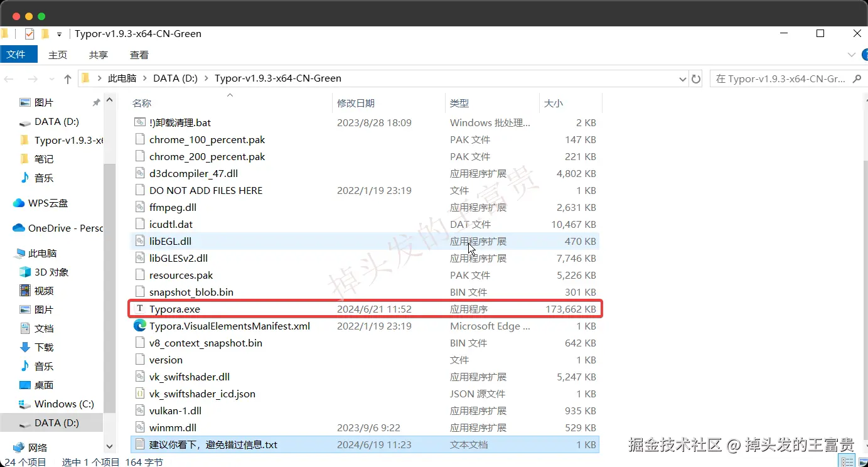This screenshot has height=467, width=868.
Task: Select the !)卸载清理.bat batch file icon
Action: coord(139,122)
